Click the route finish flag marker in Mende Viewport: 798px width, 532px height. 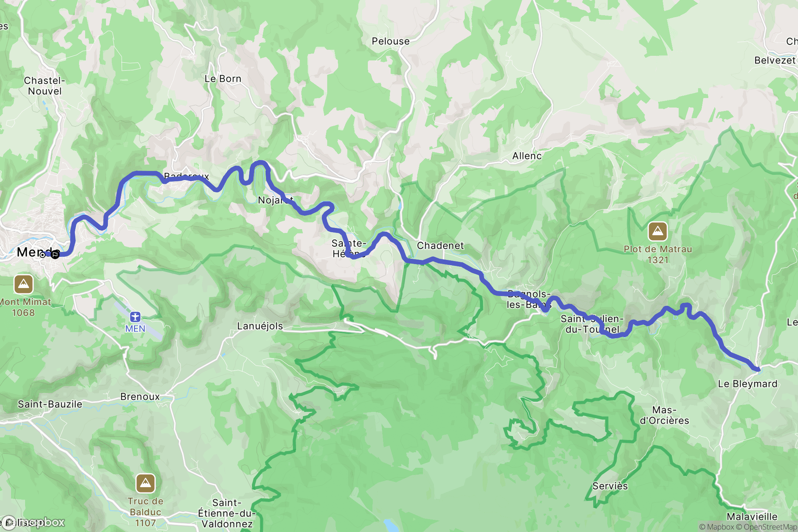55,255
